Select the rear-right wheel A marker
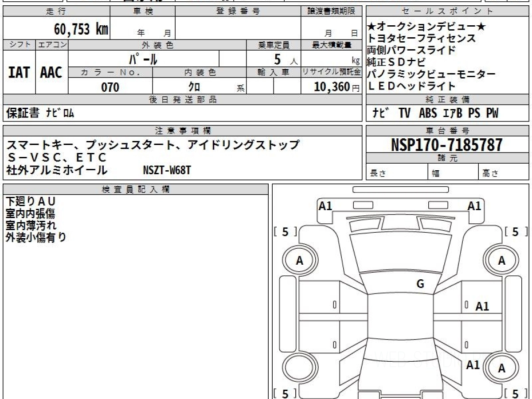Screen dimensions: 532x399 tap(501, 368)
